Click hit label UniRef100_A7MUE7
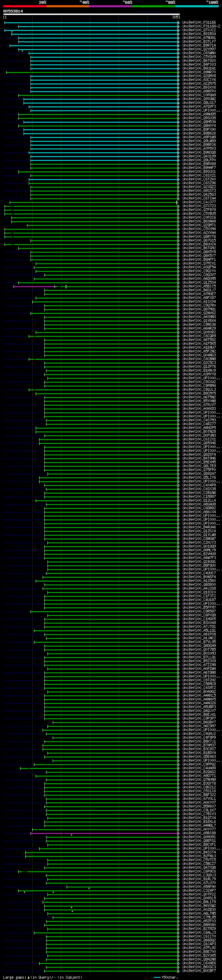Image resolution: width=222 pixels, height=980 pixels. [x=199, y=294]
